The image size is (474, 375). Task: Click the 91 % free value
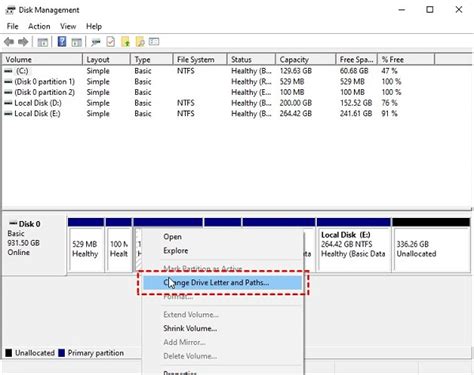389,113
